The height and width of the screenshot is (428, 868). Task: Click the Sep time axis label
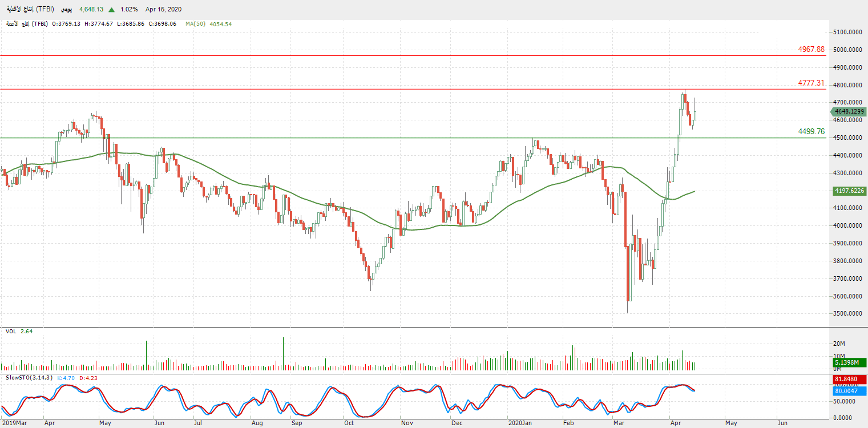(297, 423)
